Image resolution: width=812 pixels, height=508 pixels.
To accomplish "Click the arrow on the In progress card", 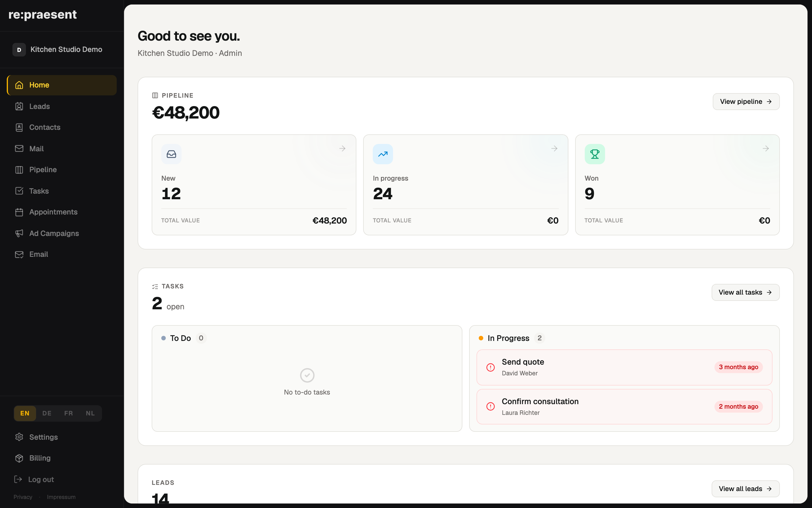I will pyautogui.click(x=554, y=148).
